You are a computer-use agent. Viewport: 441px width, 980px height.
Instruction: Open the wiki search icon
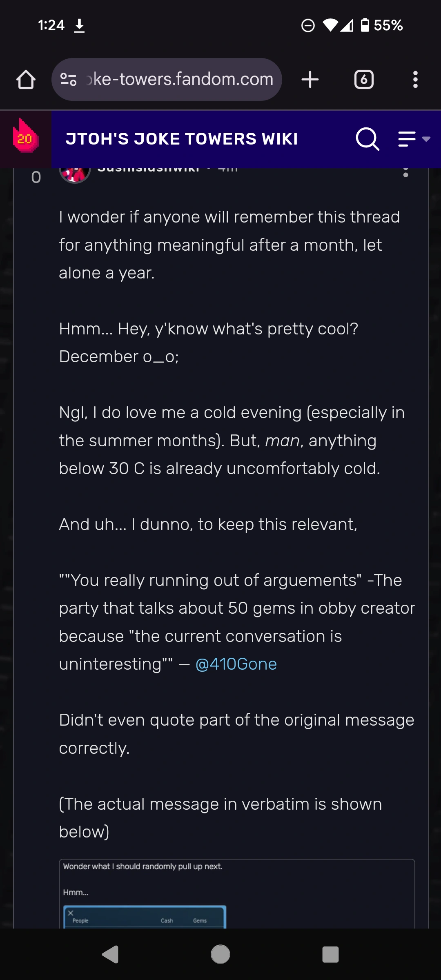click(367, 139)
